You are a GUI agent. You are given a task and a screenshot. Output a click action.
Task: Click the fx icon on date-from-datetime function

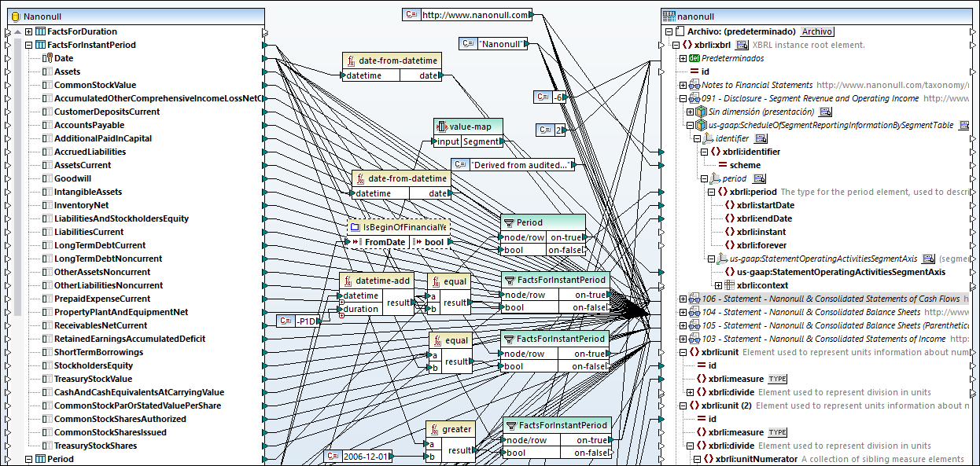350,61
